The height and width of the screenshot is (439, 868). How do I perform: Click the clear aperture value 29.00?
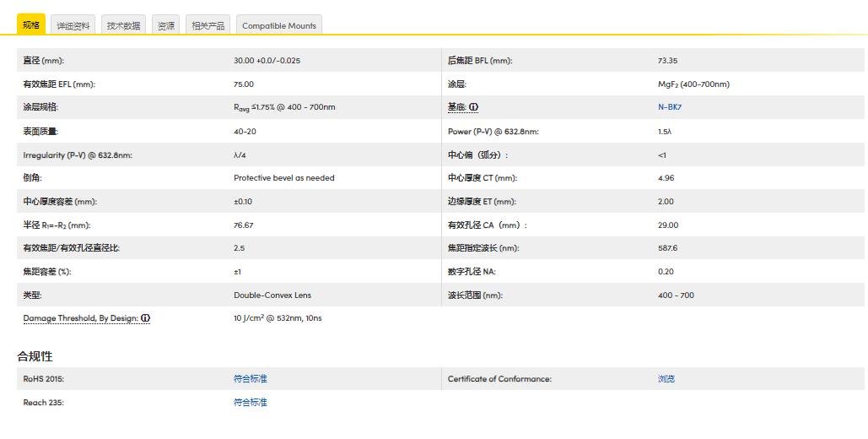coord(668,225)
